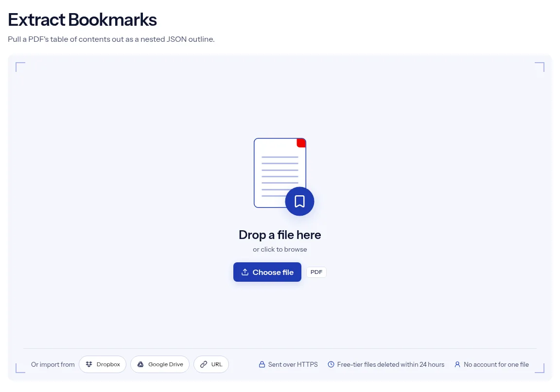
Task: Click the Choose file button
Action: pos(267,272)
